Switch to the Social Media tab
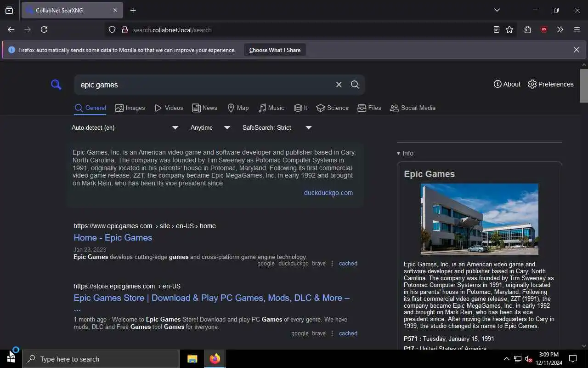Screen dimensions: 588x368 pyautogui.click(x=413, y=108)
